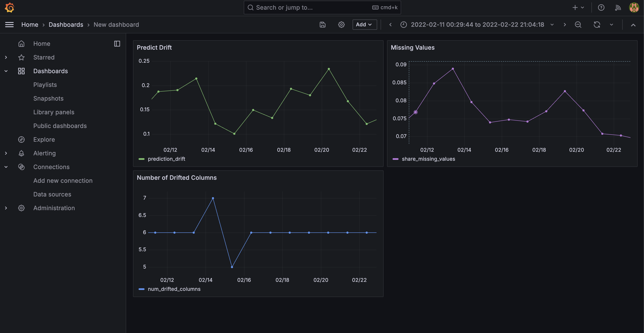This screenshot has height=333, width=644.
Task: Open the time range picker
Action: point(477,25)
